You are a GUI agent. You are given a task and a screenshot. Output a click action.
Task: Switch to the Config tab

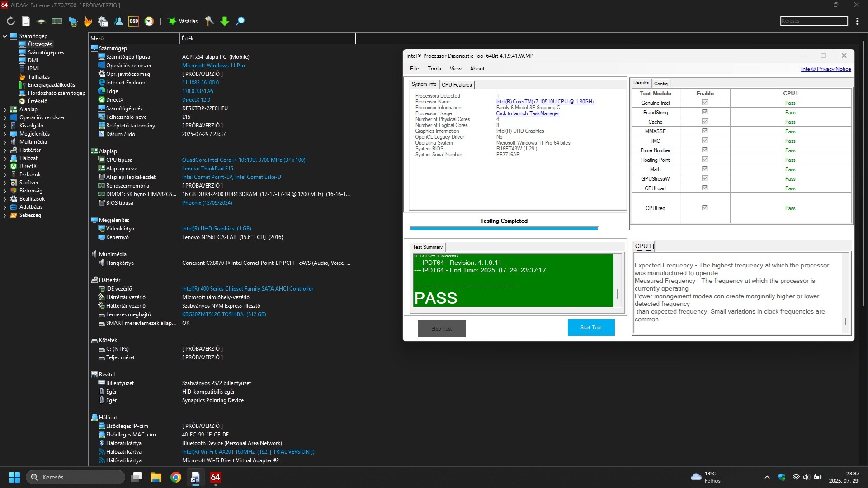point(660,84)
